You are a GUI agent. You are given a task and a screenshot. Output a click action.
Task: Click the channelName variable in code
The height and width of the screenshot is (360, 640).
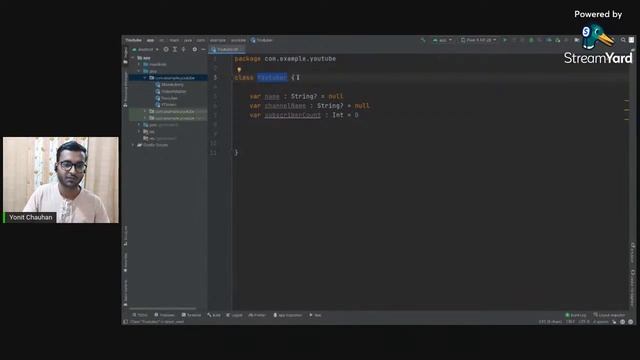click(x=285, y=106)
